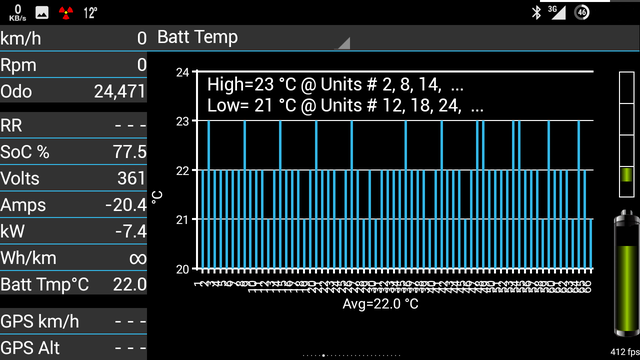640x360 pixels.
Task: Tap the Low= 21 °C units text
Action: tap(345, 106)
